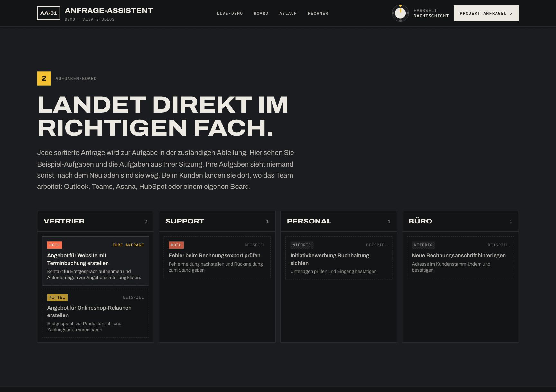Click the Aufgaben-Board section label
Image resolution: width=556 pixels, height=392 pixels.
[x=76, y=79]
